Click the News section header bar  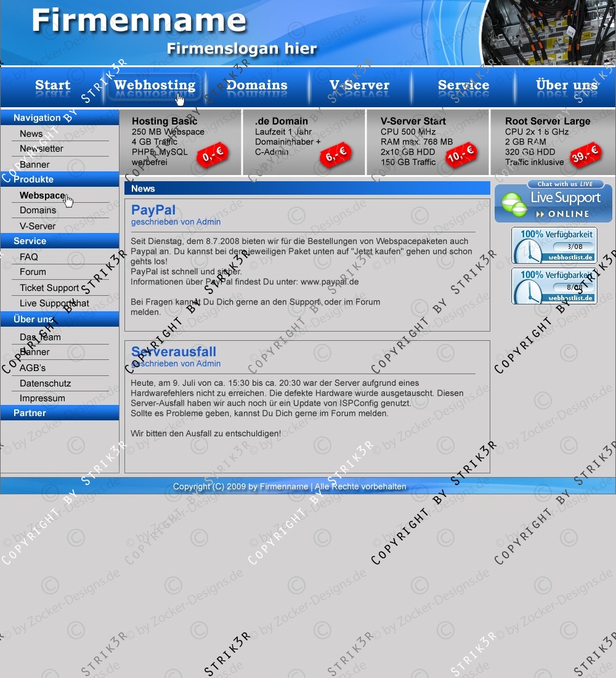click(307, 188)
